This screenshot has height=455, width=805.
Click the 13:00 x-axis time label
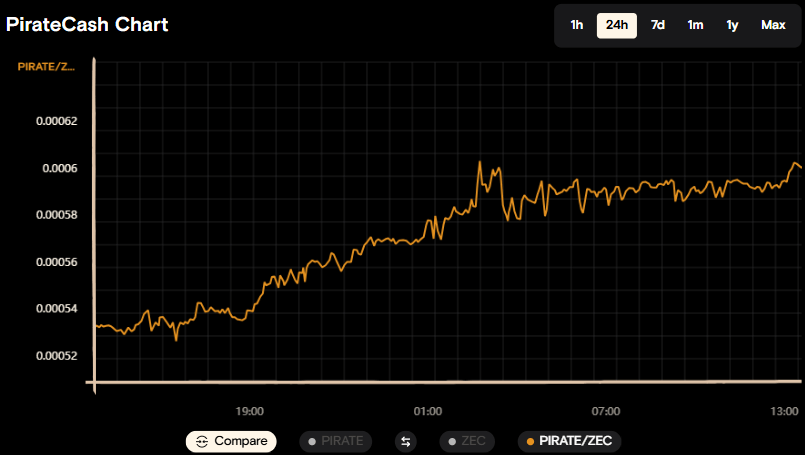pyautogui.click(x=784, y=411)
